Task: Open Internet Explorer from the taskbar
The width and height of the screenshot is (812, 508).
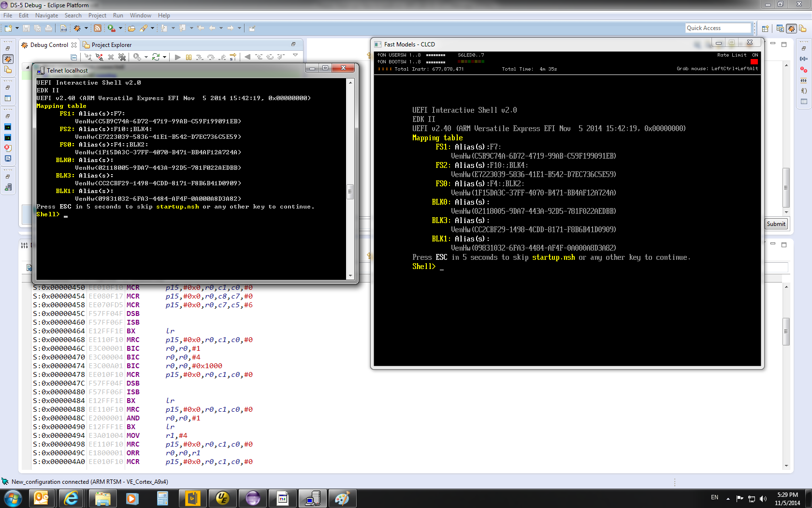Action: 72,498
